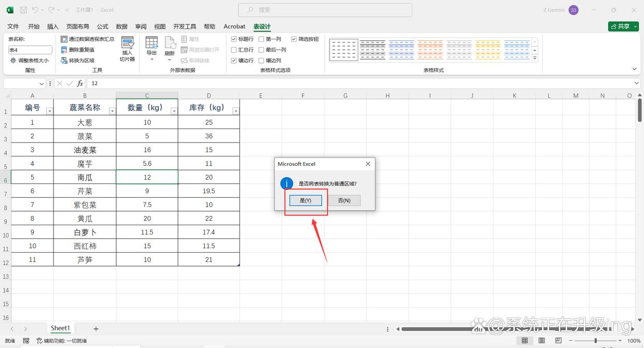Add a new sheet with plus icon
The image size is (644, 348).
[x=96, y=329]
